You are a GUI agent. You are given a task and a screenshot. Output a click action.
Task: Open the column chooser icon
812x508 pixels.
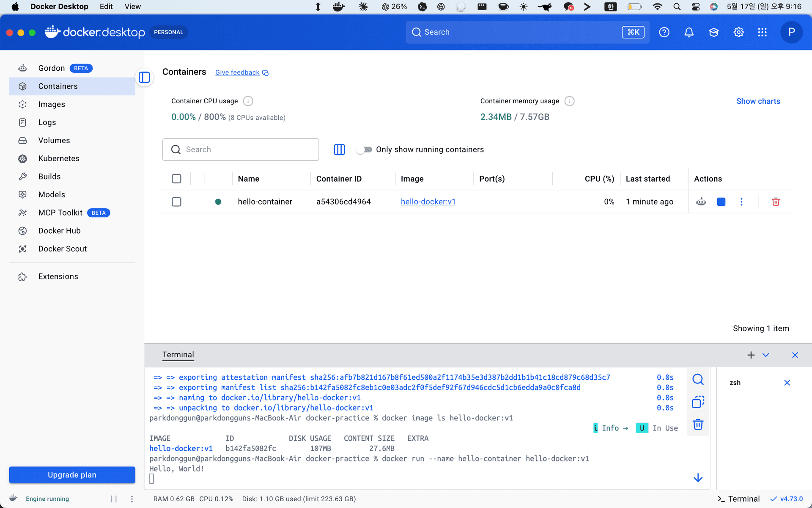339,149
